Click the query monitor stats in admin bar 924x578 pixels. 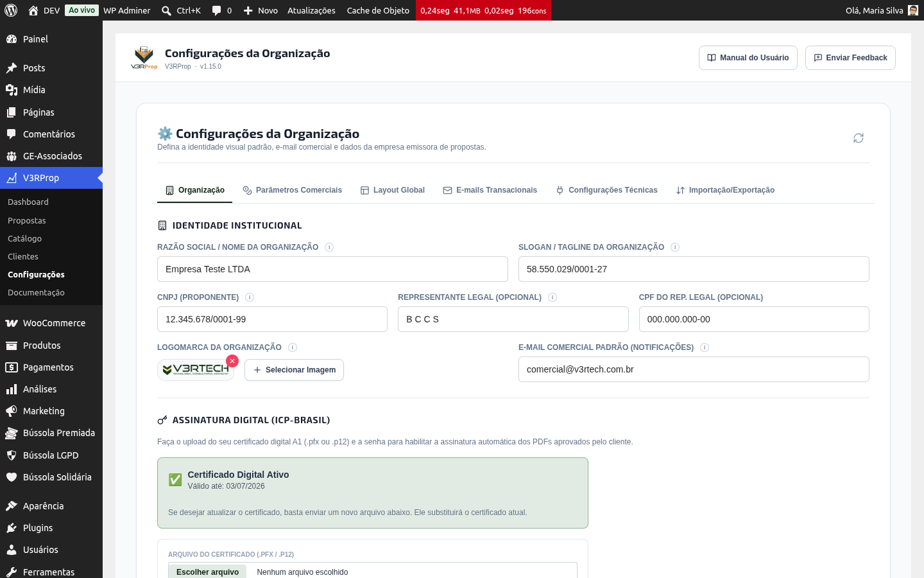(483, 10)
